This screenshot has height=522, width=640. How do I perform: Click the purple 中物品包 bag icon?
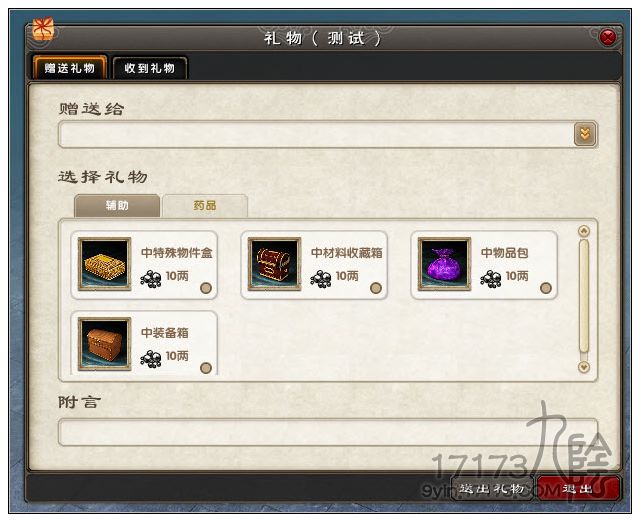[444, 264]
